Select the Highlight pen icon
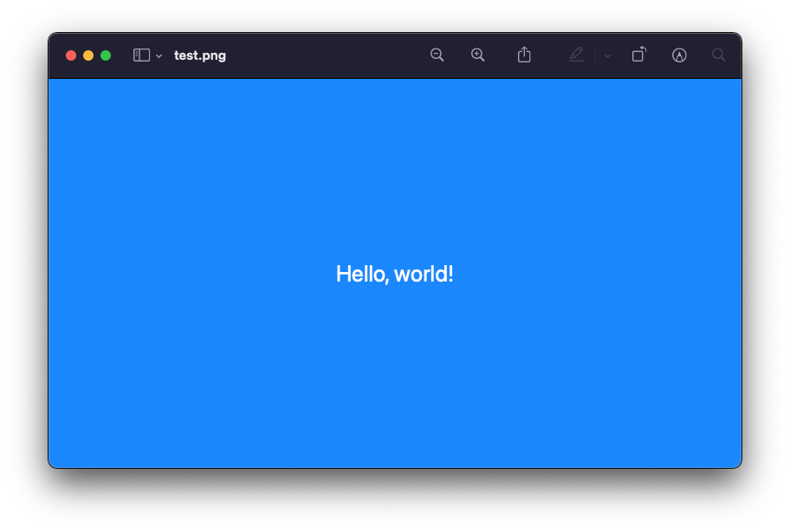 click(x=576, y=55)
